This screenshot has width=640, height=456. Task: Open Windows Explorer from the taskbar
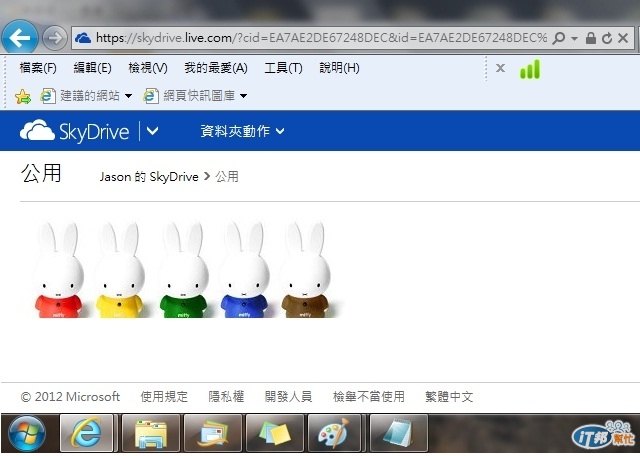click(x=151, y=434)
